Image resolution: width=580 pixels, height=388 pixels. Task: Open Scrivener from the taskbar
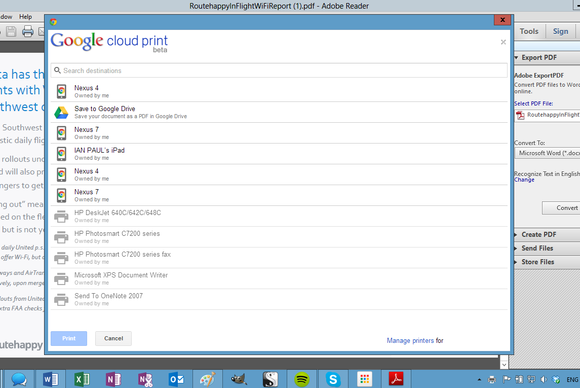click(270, 379)
